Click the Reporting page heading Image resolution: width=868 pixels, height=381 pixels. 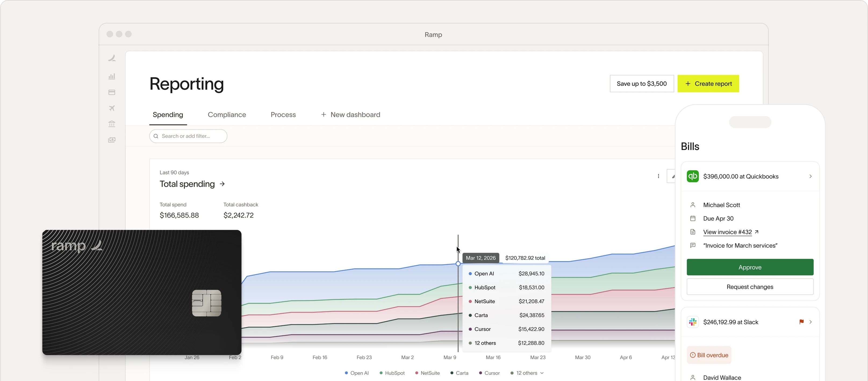click(186, 84)
